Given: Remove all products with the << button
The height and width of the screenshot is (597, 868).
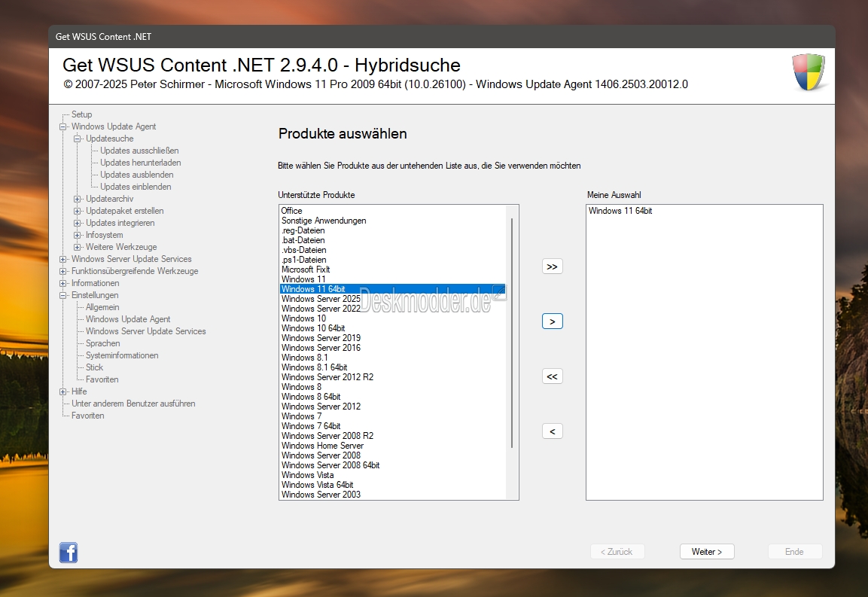Looking at the screenshot, I should click(552, 376).
